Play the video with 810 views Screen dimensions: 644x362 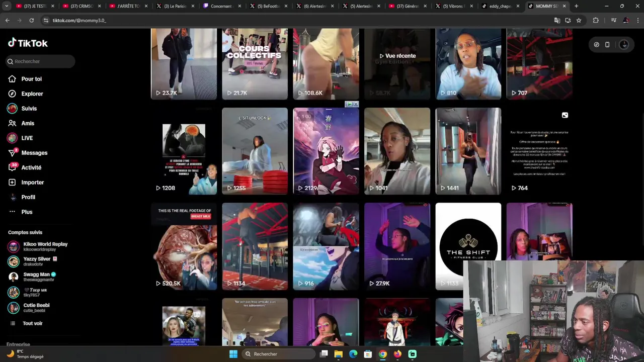468,63
